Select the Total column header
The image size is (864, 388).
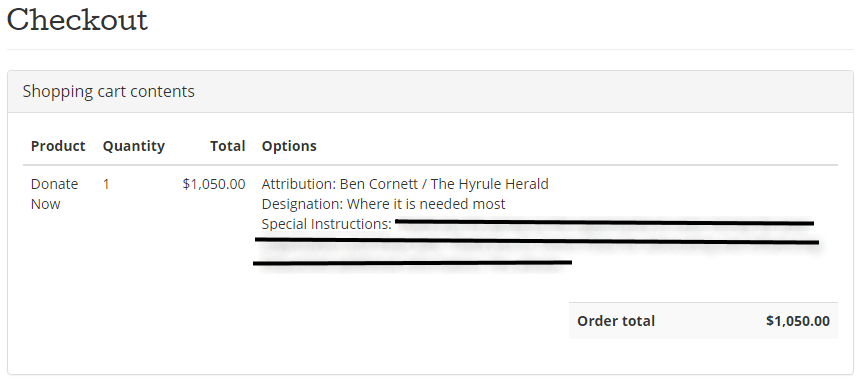(228, 146)
